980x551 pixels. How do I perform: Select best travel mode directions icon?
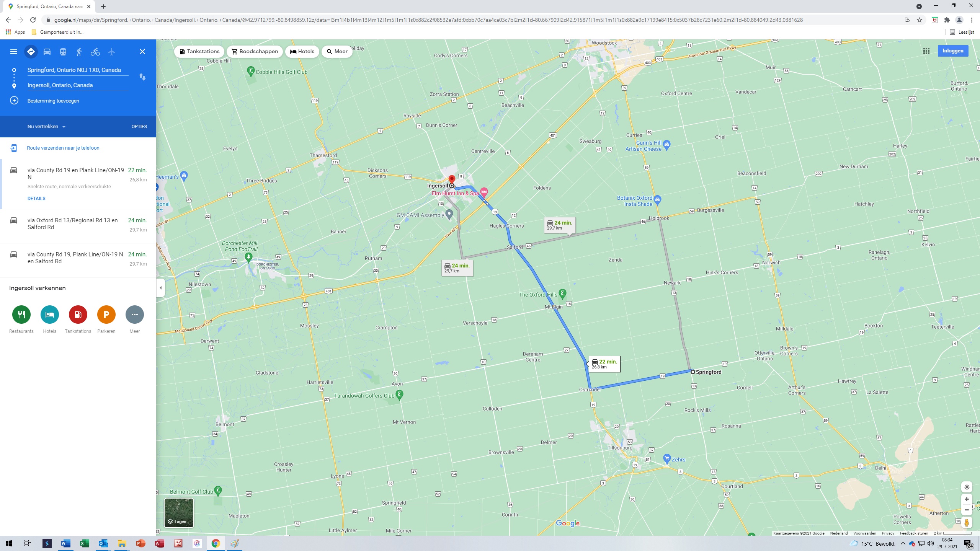(31, 52)
